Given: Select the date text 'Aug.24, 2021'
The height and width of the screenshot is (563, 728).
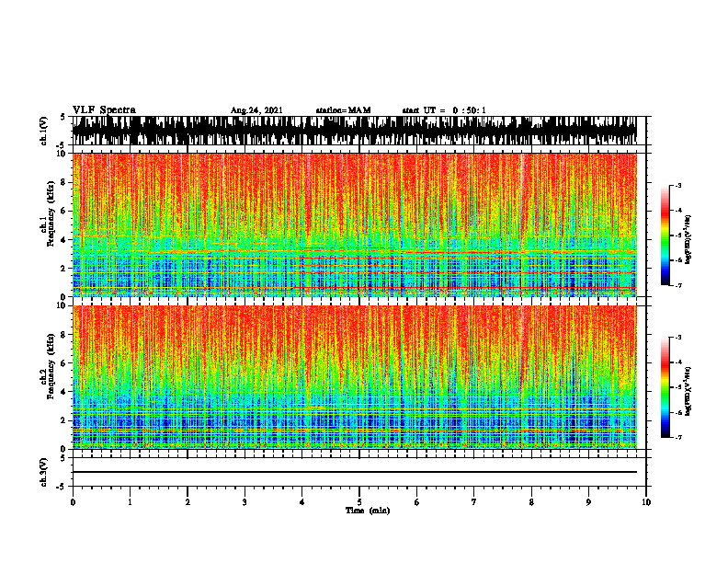Looking at the screenshot, I should coord(256,110).
